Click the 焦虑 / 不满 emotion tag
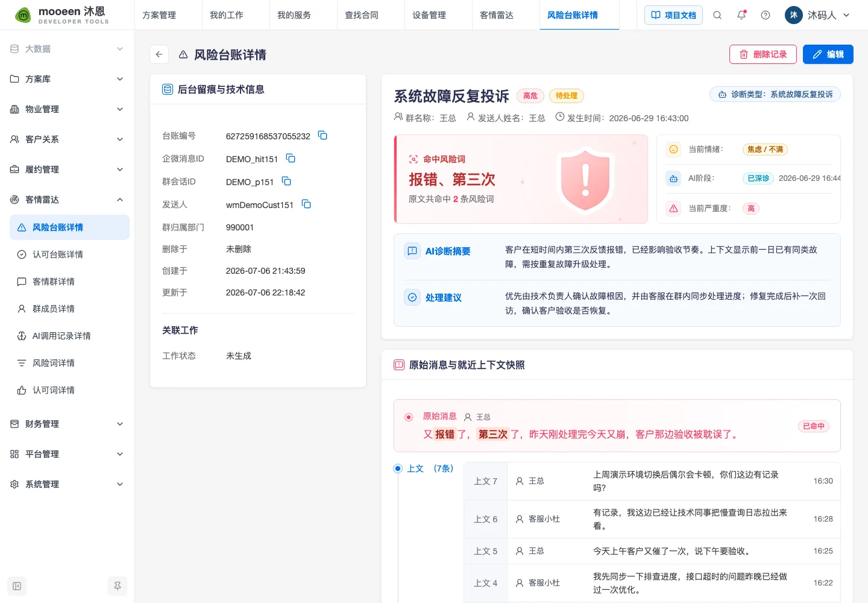The height and width of the screenshot is (603, 868). pos(765,150)
